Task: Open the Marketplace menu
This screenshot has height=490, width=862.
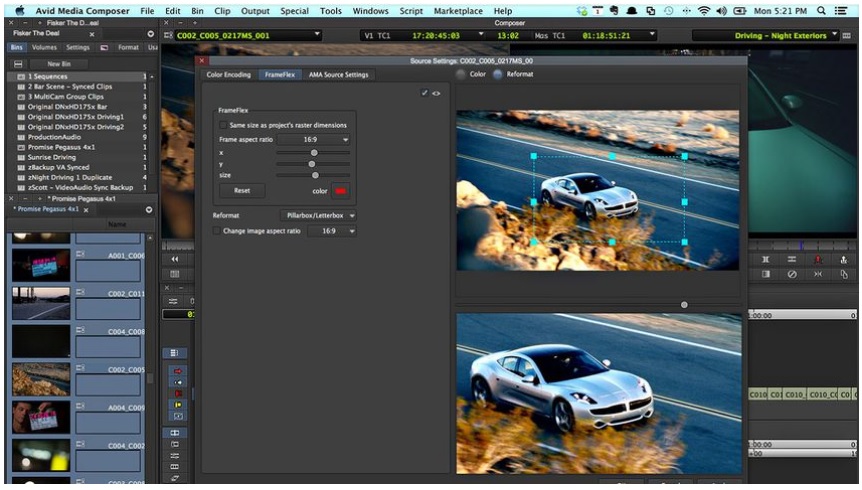Action: (458, 10)
